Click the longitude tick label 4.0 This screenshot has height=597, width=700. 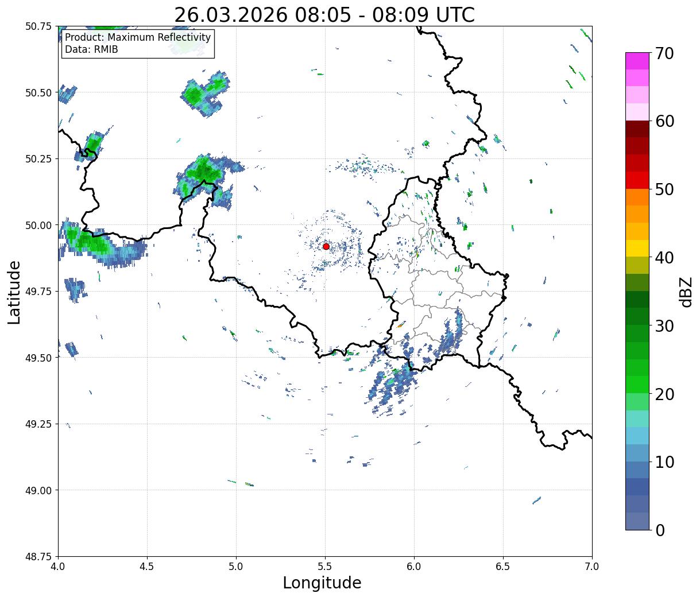pyautogui.click(x=58, y=567)
